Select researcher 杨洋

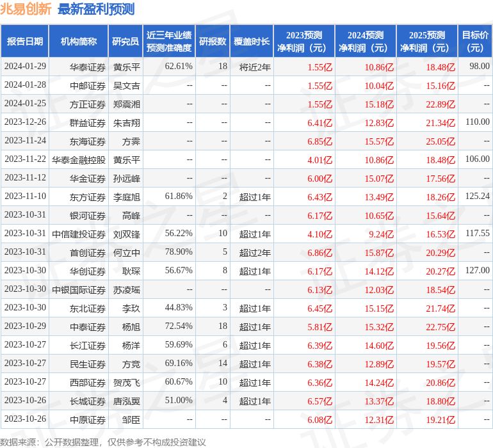(131, 345)
